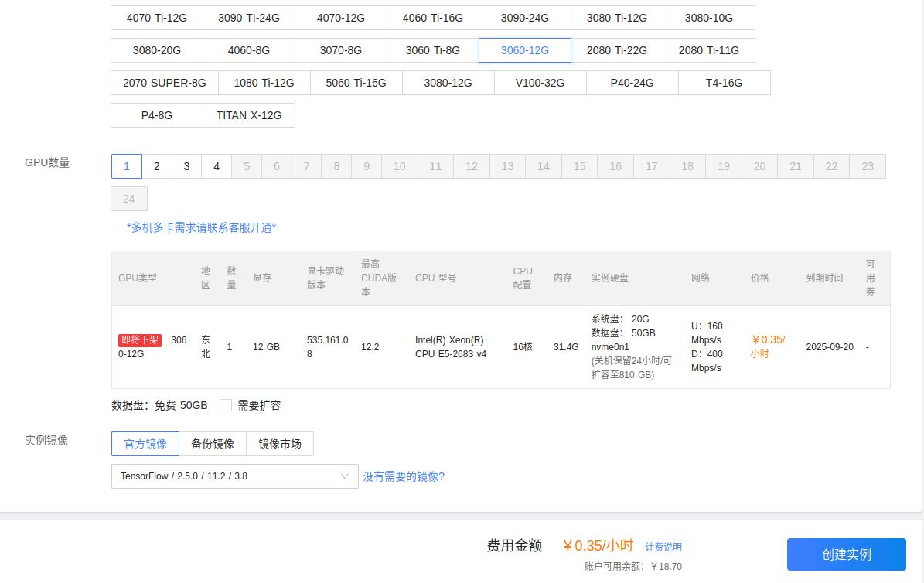Screen dimensions: 924x583
Task: Set GPU quantity to 1
Action: point(127,166)
